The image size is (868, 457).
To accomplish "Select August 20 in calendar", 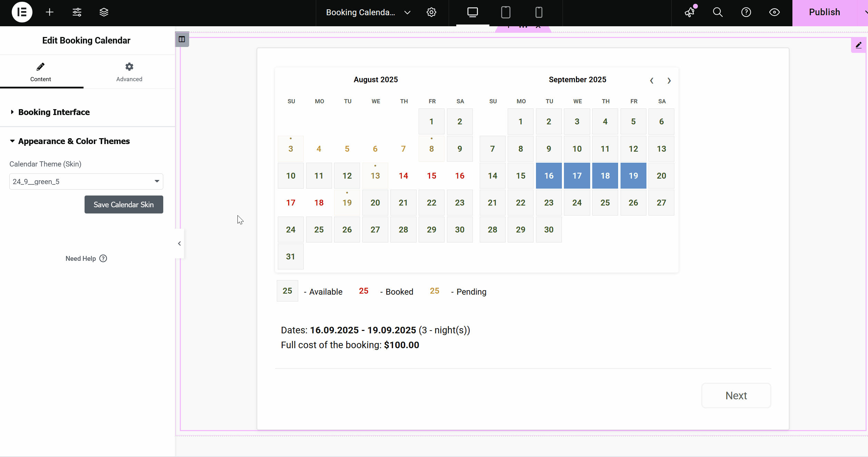I will coord(375,202).
